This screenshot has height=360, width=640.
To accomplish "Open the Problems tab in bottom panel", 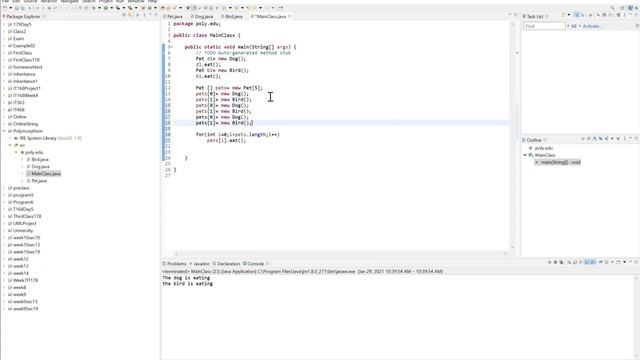I will click(174, 264).
